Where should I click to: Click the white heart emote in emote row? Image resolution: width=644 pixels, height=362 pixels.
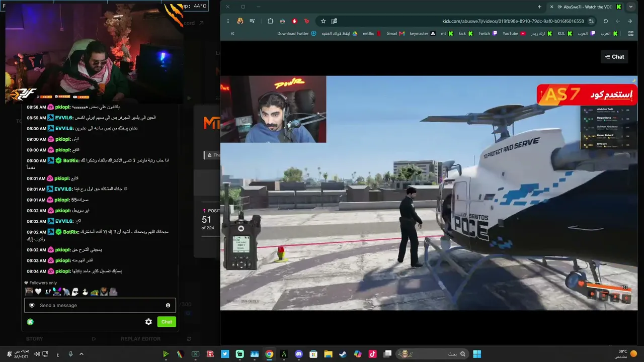[x=38, y=292]
